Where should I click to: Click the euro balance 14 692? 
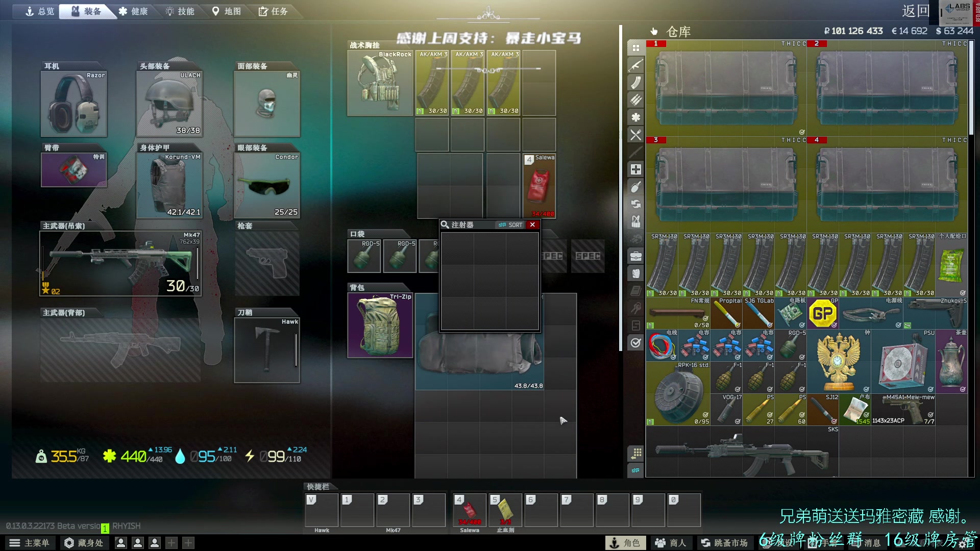tap(910, 31)
